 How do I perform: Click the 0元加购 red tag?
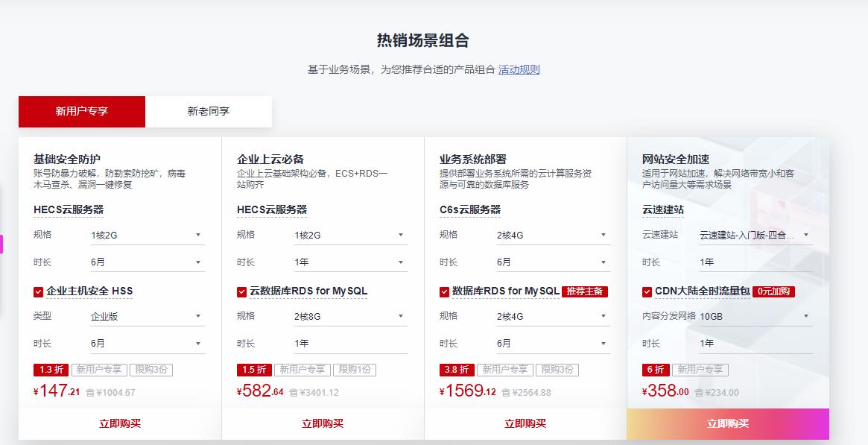click(773, 291)
